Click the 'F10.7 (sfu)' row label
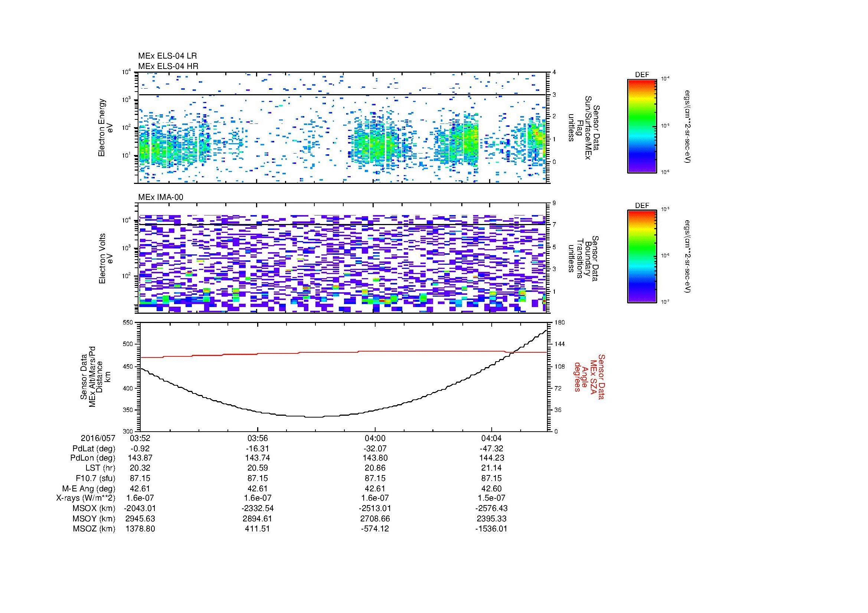 pos(95,478)
